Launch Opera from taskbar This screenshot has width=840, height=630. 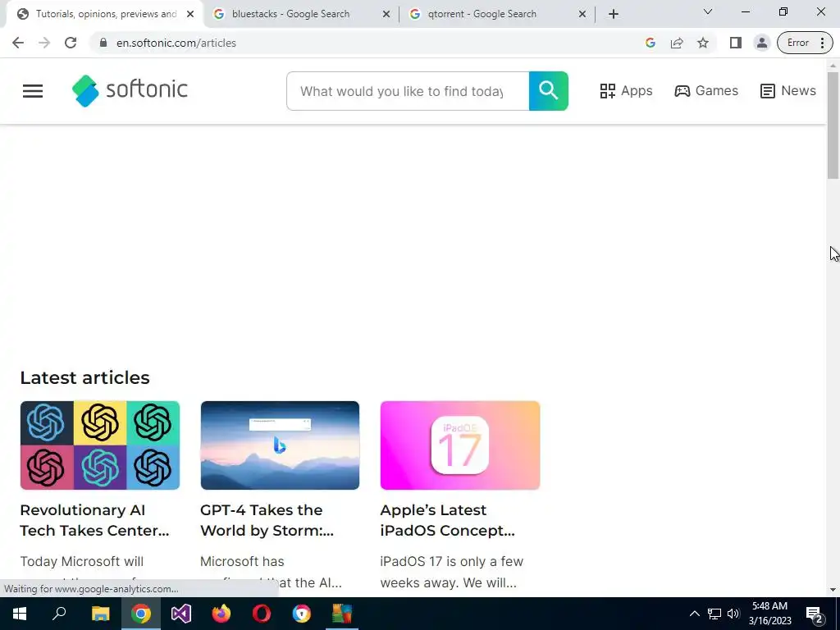pos(262,614)
